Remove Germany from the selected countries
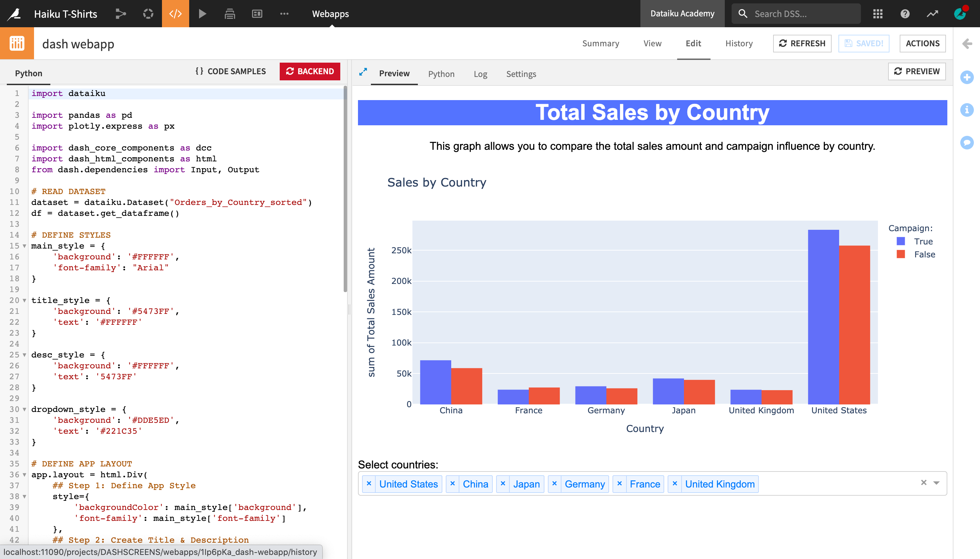This screenshot has height=559, width=980. coord(554,484)
